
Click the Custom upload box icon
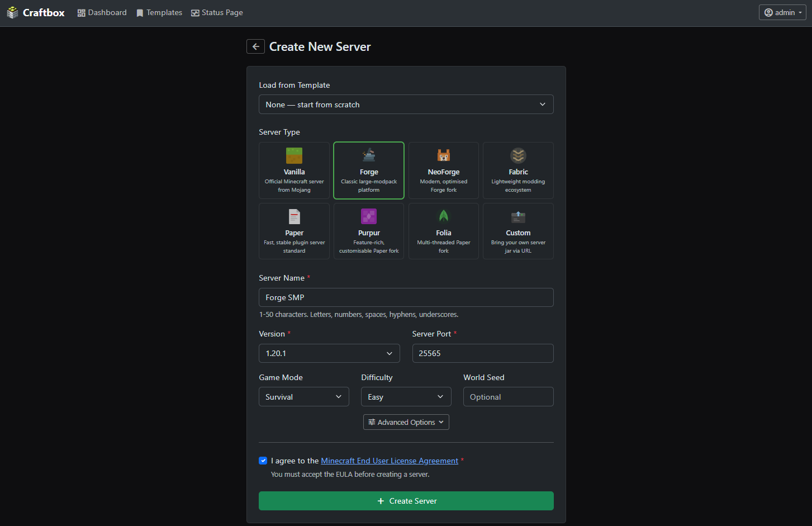coord(518,216)
